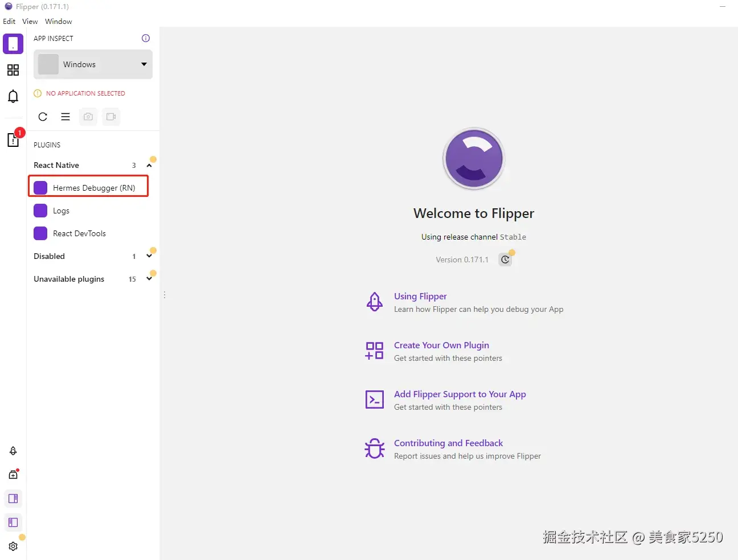Click the No Application Selected warning text
Image resolution: width=738 pixels, height=560 pixels.
point(85,93)
